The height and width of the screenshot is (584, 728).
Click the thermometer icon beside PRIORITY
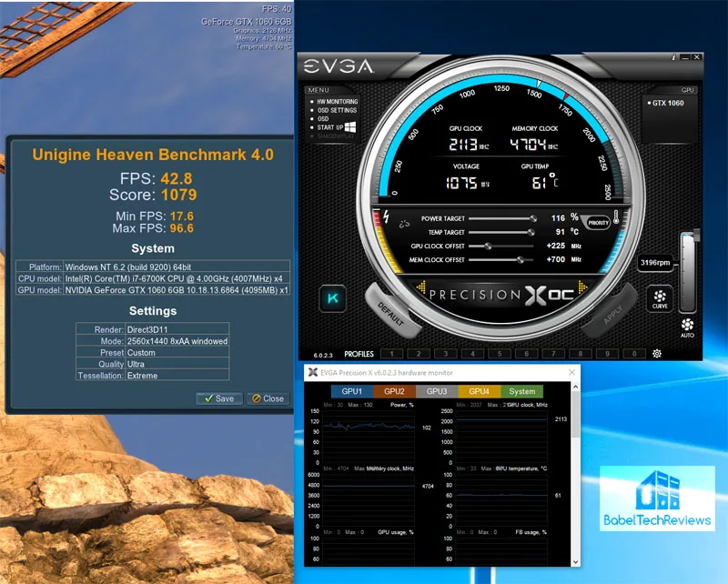[616, 217]
